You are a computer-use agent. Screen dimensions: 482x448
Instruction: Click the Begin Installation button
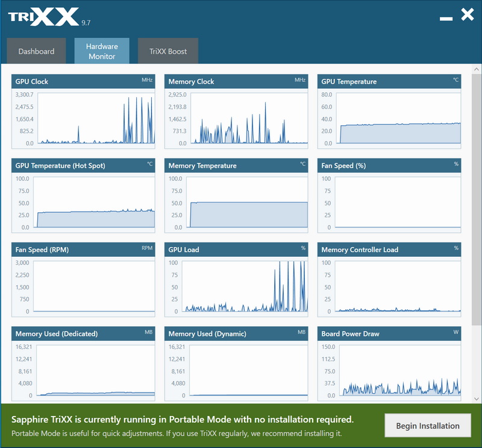point(428,426)
